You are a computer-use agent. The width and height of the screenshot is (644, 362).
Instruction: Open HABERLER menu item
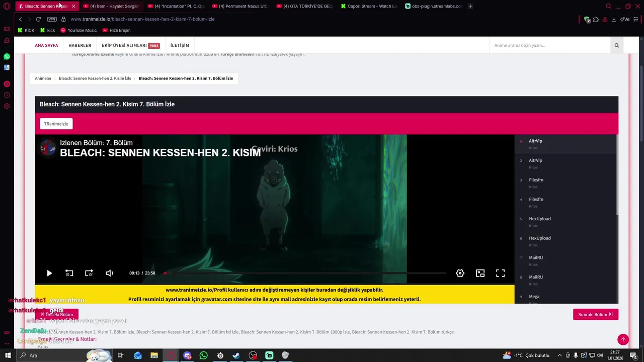(80, 45)
